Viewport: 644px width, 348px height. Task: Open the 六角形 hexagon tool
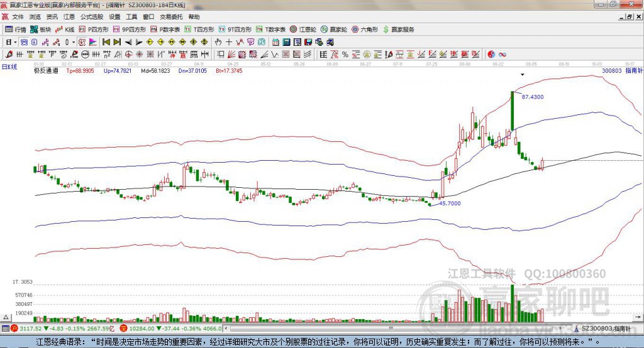(x=365, y=30)
